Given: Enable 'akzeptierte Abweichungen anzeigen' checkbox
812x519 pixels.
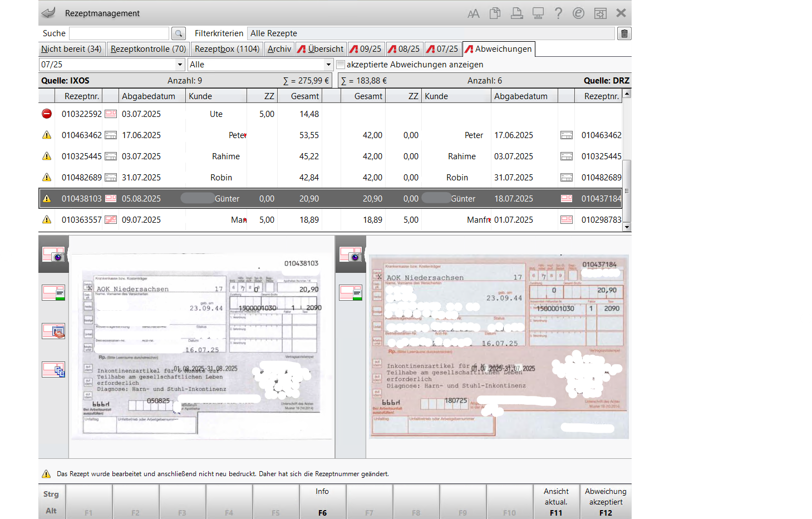Looking at the screenshot, I should 341,65.
